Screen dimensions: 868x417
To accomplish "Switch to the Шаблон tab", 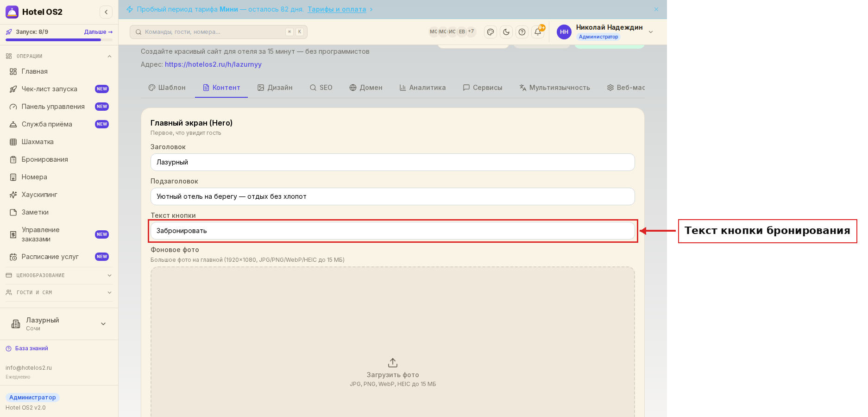I will 167,88.
